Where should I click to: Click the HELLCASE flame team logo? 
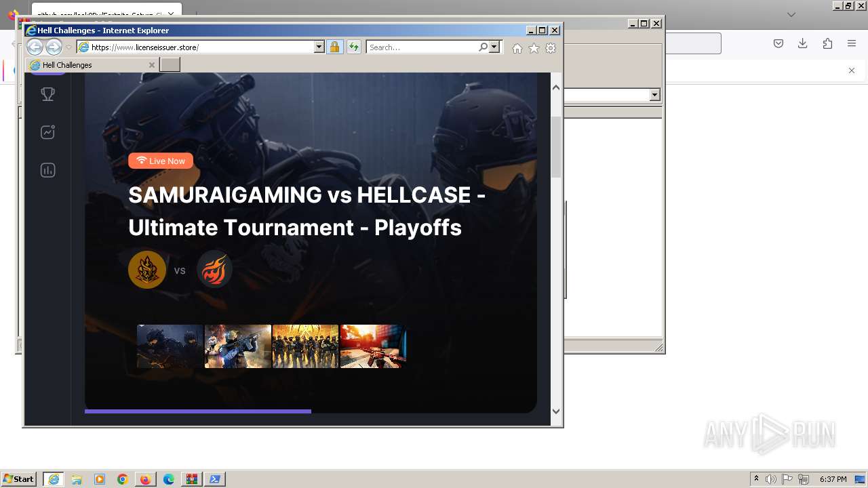[214, 270]
